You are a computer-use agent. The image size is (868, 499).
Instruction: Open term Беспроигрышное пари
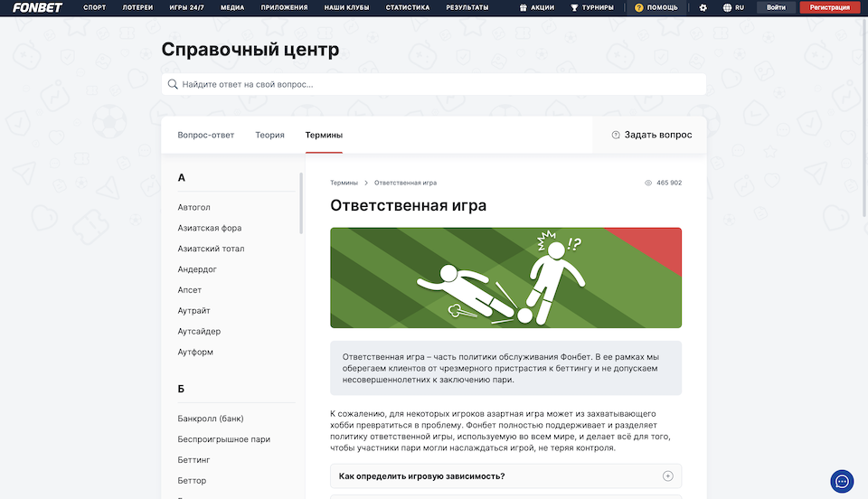pyautogui.click(x=223, y=439)
